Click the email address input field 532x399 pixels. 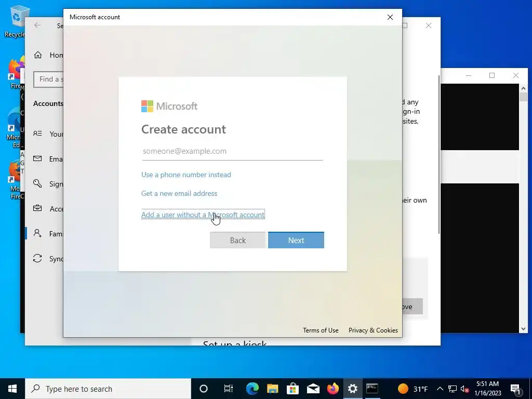click(232, 151)
